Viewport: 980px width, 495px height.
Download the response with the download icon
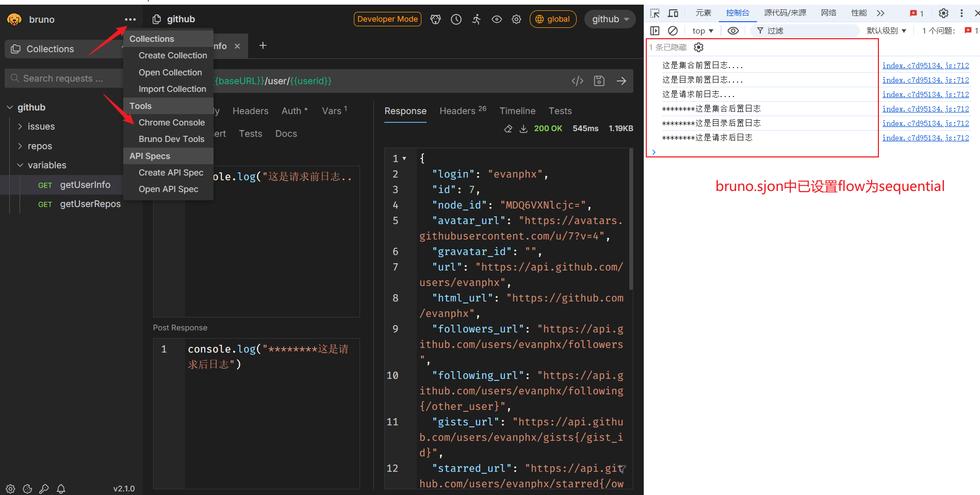coord(524,129)
